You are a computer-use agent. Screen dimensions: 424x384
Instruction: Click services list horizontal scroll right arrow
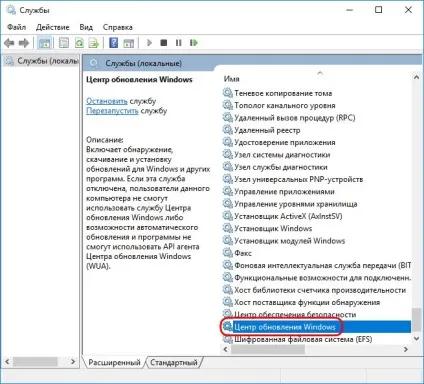[x=406, y=349]
